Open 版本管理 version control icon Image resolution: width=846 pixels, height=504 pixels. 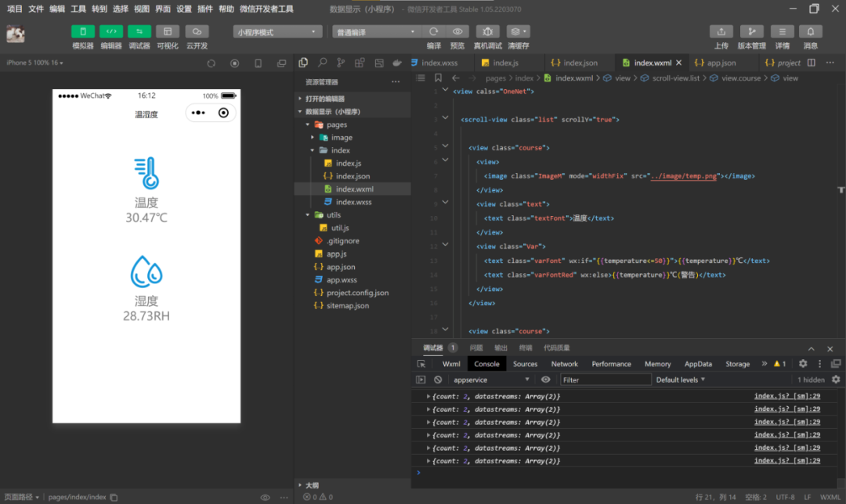tap(751, 31)
